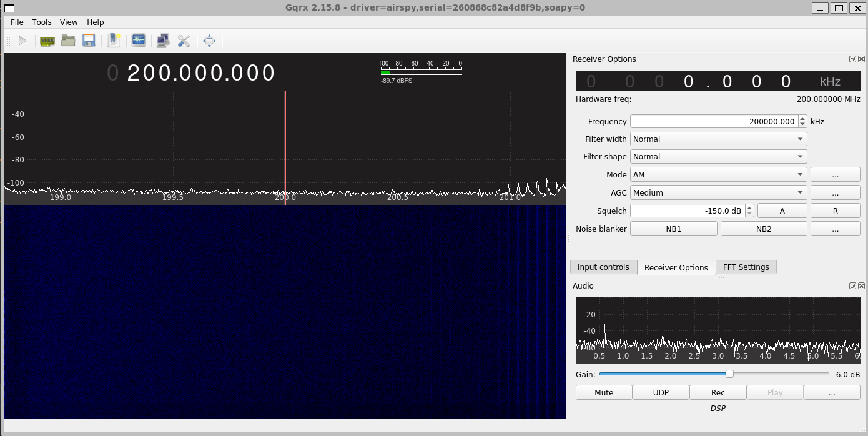Click the -6.0 dB gain value
Viewport: 868px width, 436px height.
pyautogui.click(x=846, y=375)
